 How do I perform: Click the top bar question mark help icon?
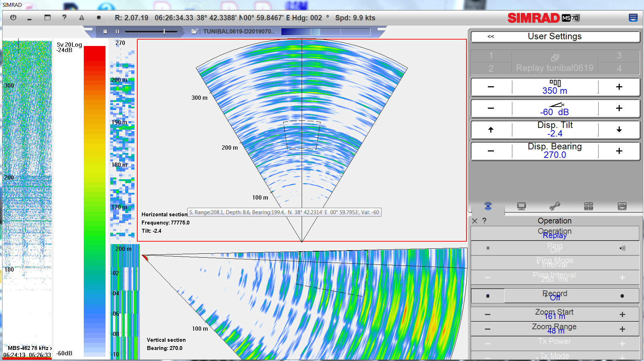coord(64,17)
